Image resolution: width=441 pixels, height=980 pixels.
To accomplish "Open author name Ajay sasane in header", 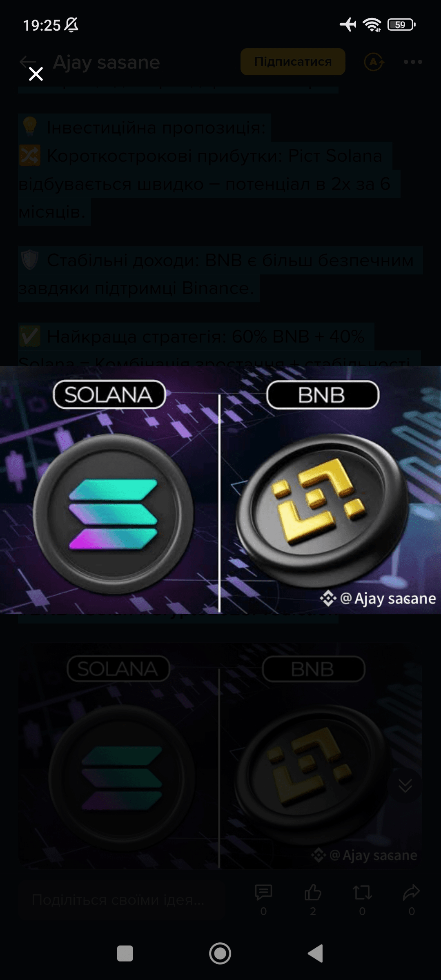I will (x=106, y=62).
